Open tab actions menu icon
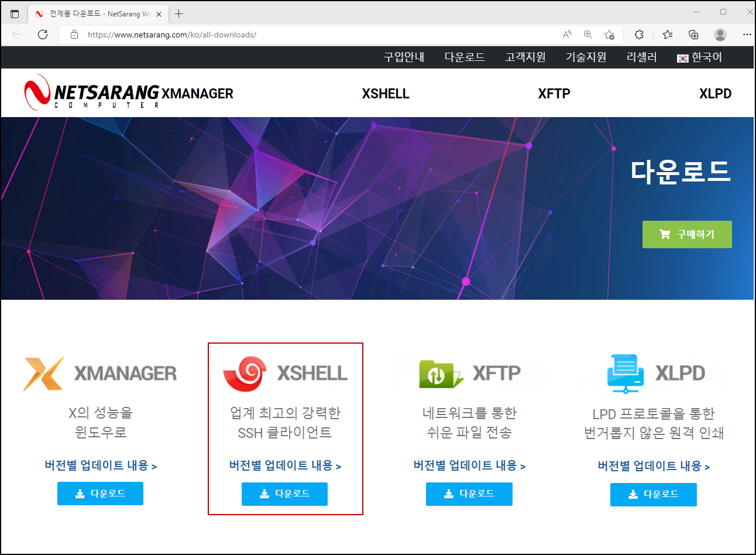The height and width of the screenshot is (555, 756). pyautogui.click(x=15, y=13)
